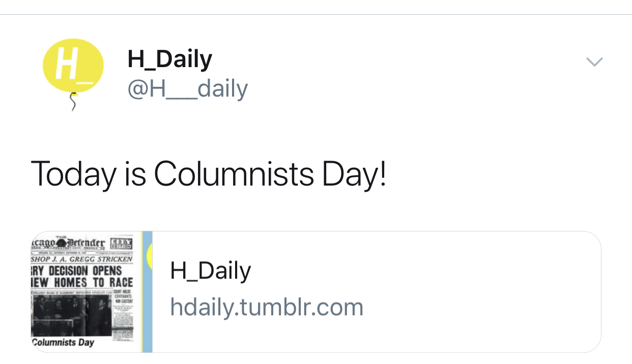Open the hdaily.tumblr.com link
632x364 pixels.
pos(267,307)
